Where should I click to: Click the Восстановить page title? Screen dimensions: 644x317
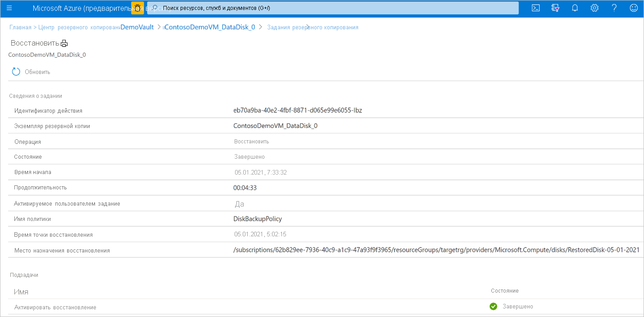35,44
